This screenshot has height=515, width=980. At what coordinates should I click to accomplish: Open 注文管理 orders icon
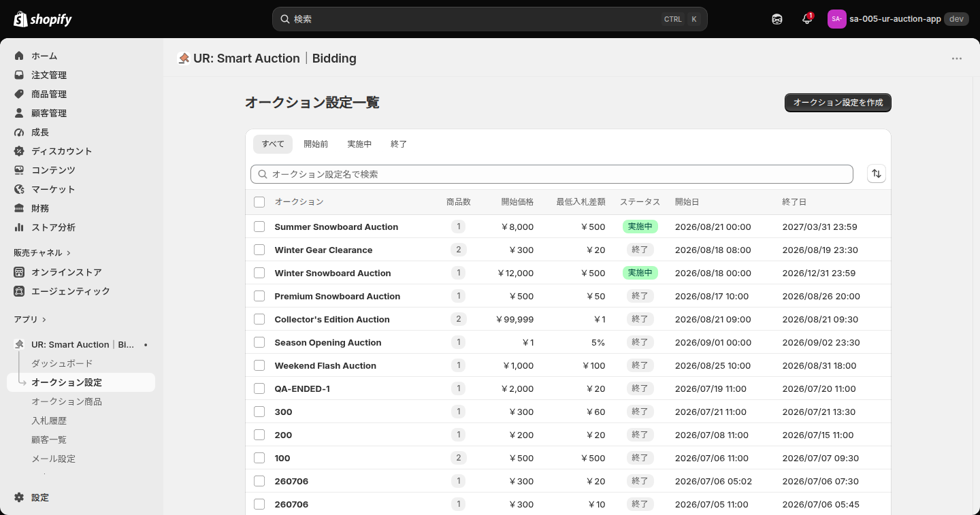click(19, 75)
